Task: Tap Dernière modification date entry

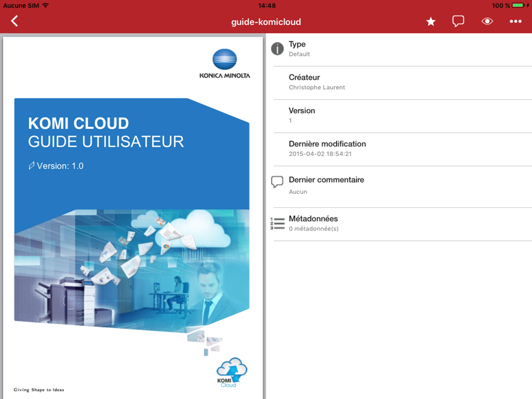Action: 399,149
